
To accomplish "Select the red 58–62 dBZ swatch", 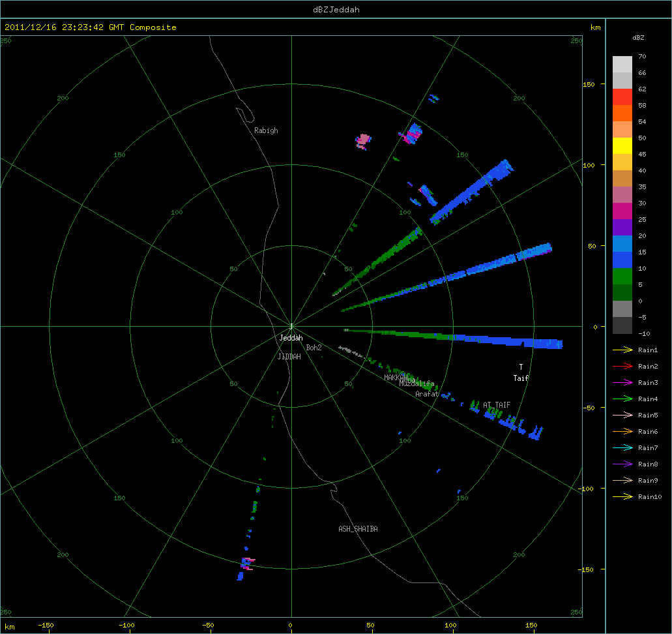I will (622, 97).
